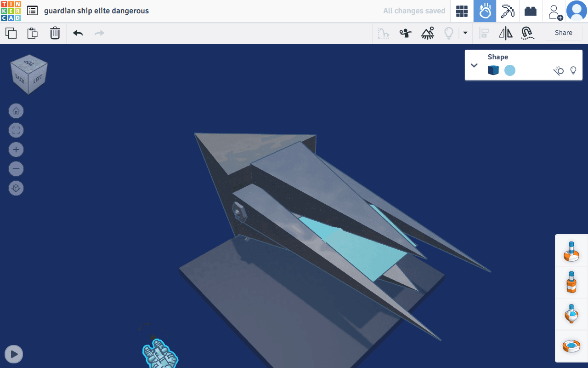Collapse the Shape panel chevron
The width and height of the screenshot is (588, 368).
[475, 65]
